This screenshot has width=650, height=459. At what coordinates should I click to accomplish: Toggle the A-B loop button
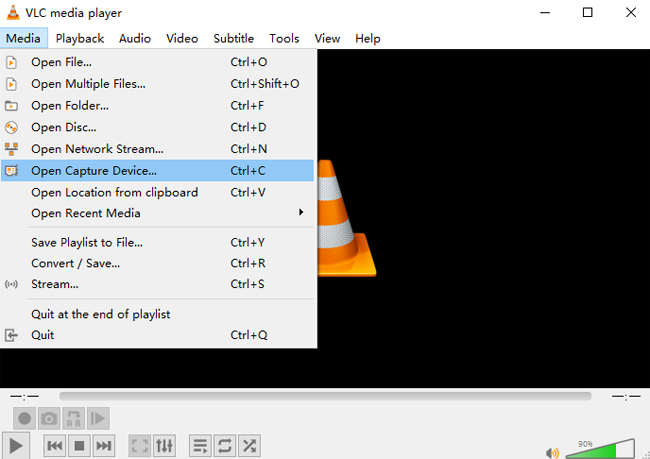(74, 418)
